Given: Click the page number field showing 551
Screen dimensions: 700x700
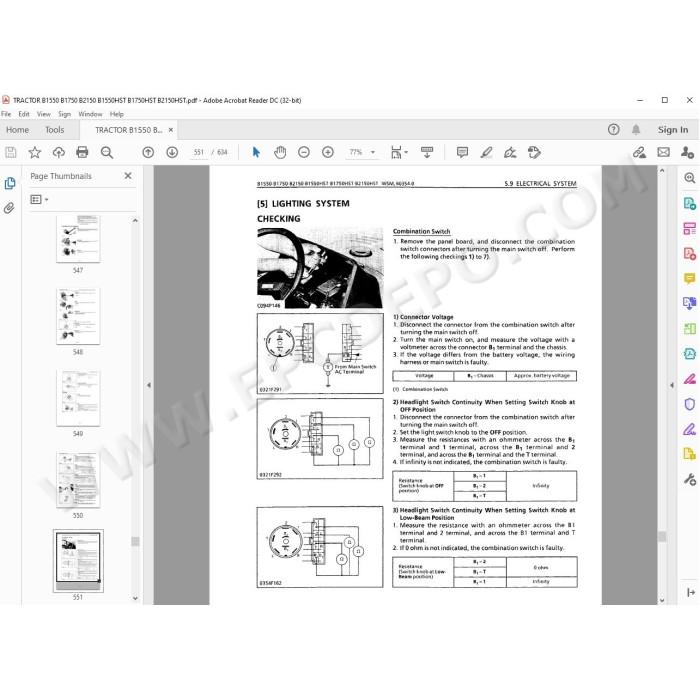Looking at the screenshot, I should click(x=199, y=152).
